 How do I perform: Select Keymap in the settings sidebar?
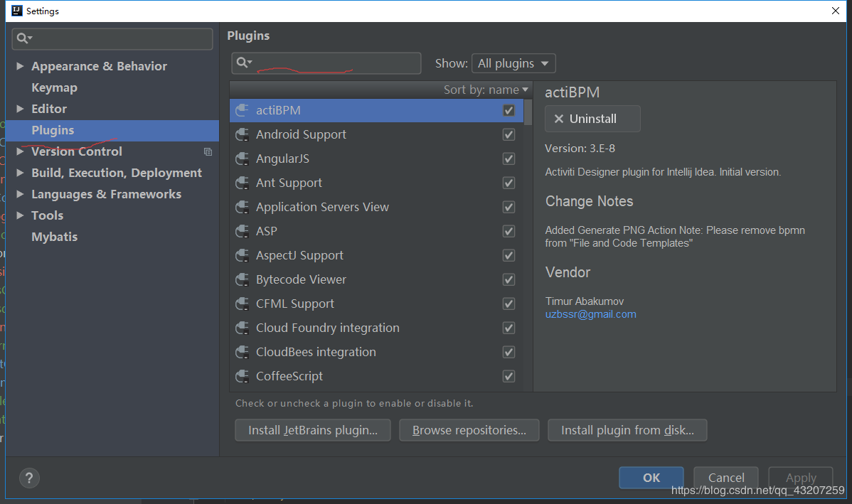[54, 87]
